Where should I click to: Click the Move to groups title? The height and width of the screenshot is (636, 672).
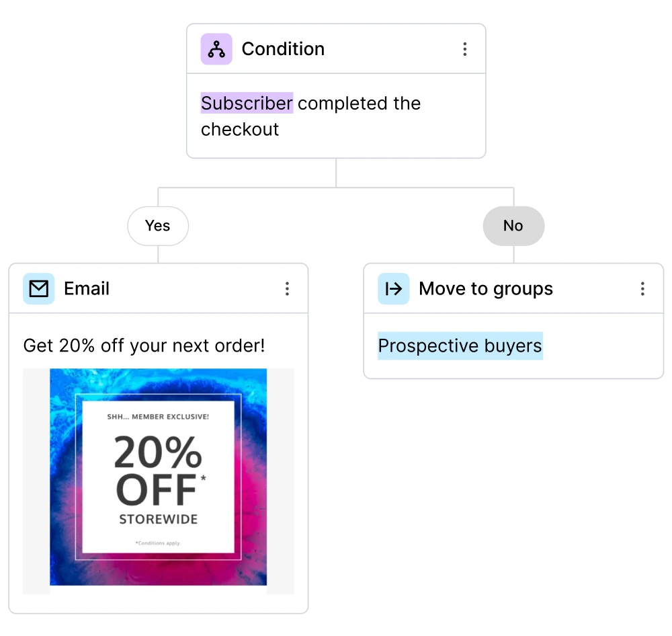pos(486,288)
